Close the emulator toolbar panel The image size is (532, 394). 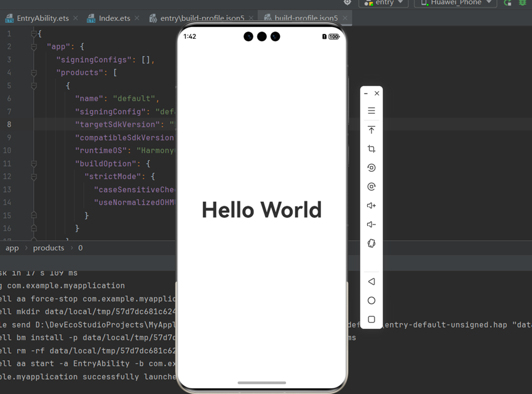(376, 93)
